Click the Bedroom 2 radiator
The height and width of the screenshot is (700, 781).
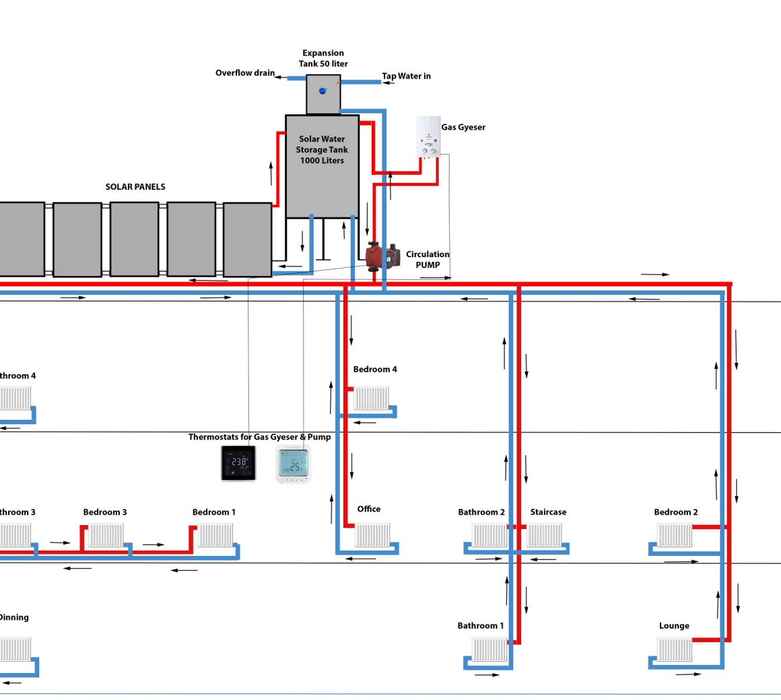click(x=675, y=535)
